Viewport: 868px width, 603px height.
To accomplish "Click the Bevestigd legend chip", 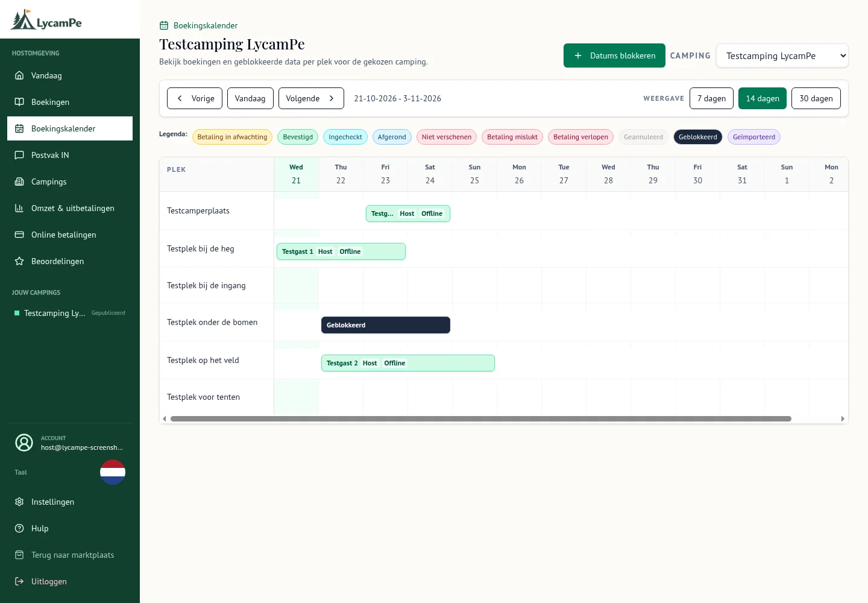I will click(298, 137).
